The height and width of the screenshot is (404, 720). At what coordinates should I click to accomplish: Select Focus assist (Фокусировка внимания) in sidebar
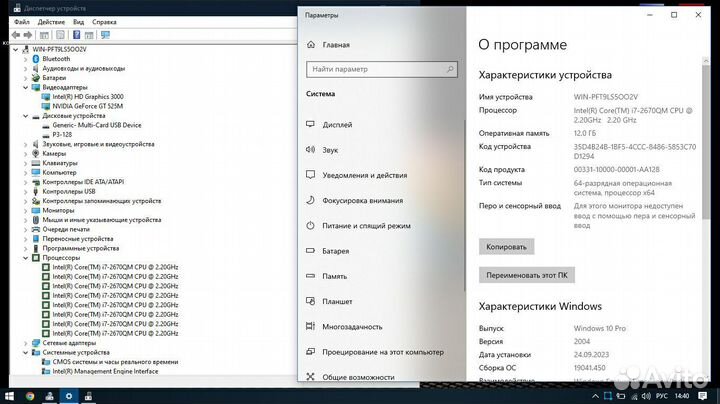363,200
